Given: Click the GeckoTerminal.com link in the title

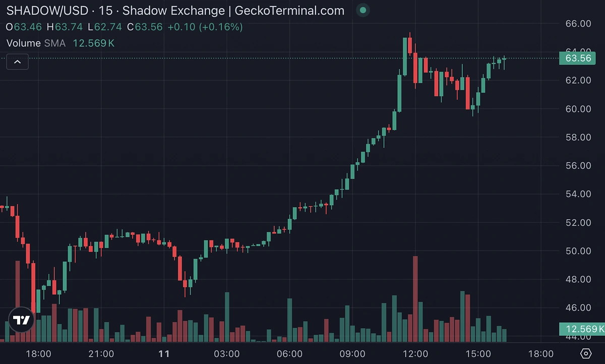Looking at the screenshot, I should [290, 10].
